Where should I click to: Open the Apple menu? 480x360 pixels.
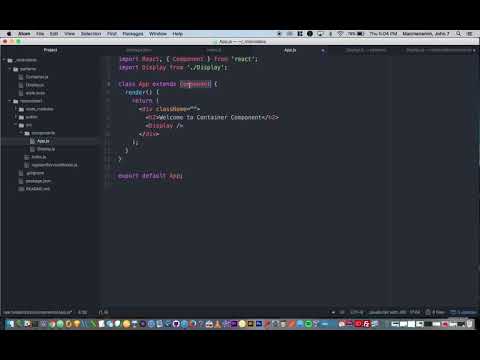[9, 34]
